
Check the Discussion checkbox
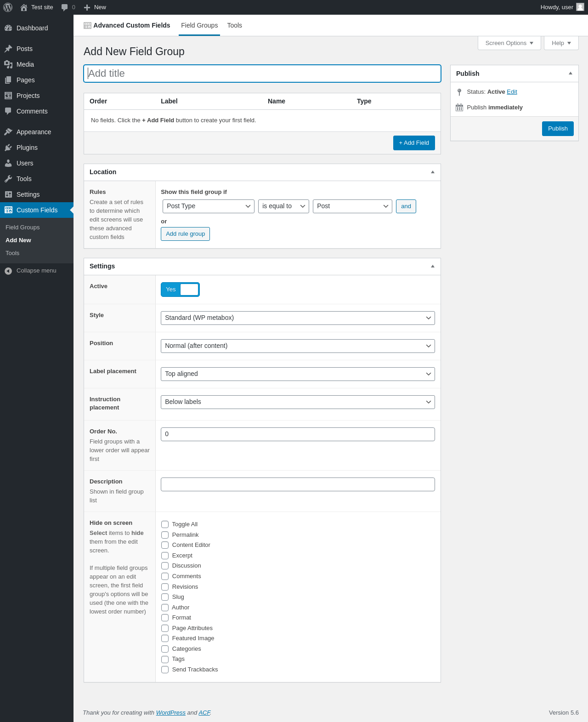165,566
